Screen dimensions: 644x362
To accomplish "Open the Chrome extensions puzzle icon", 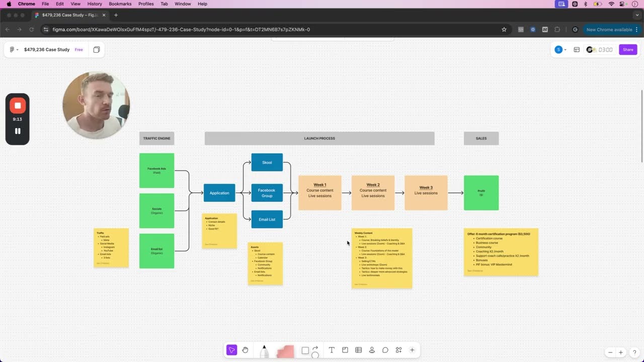I will [x=557, y=30].
